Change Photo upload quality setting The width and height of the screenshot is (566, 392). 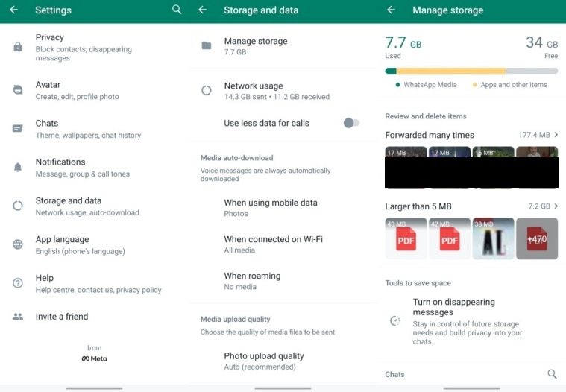click(283, 361)
